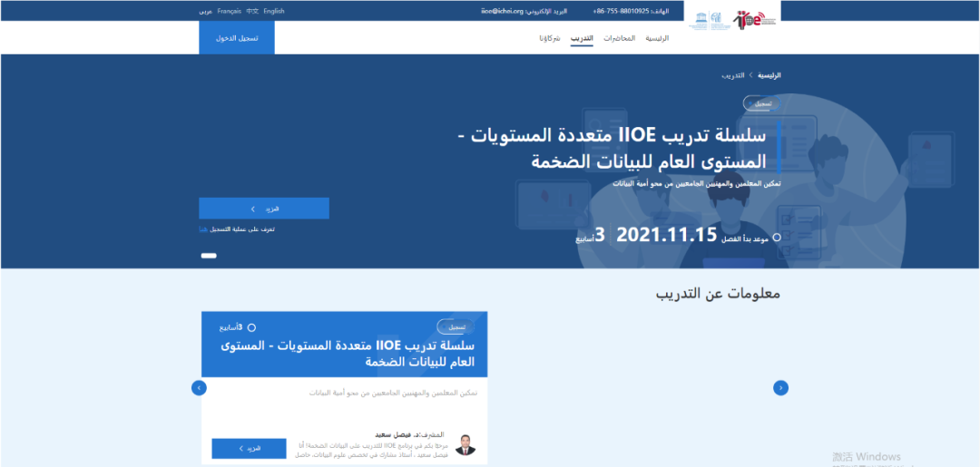Go to next training card with right arrow
The image size is (980, 467).
click(x=780, y=388)
